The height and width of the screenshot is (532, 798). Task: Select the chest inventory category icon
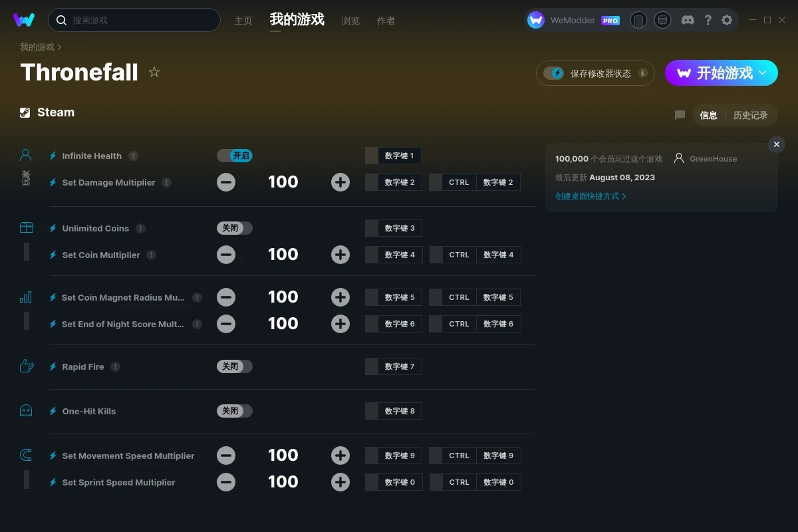[27, 227]
